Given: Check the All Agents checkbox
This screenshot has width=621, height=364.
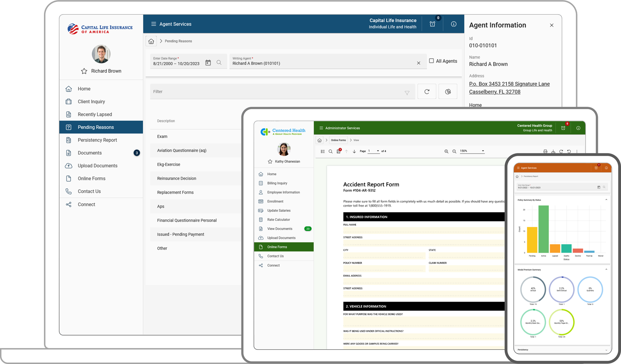Looking at the screenshot, I should click(431, 61).
